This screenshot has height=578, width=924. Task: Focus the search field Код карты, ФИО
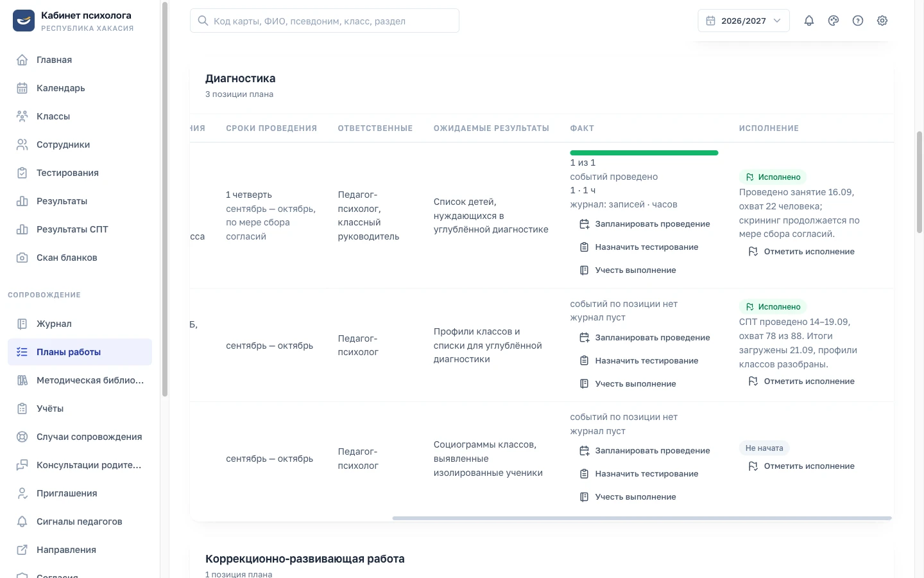click(325, 21)
